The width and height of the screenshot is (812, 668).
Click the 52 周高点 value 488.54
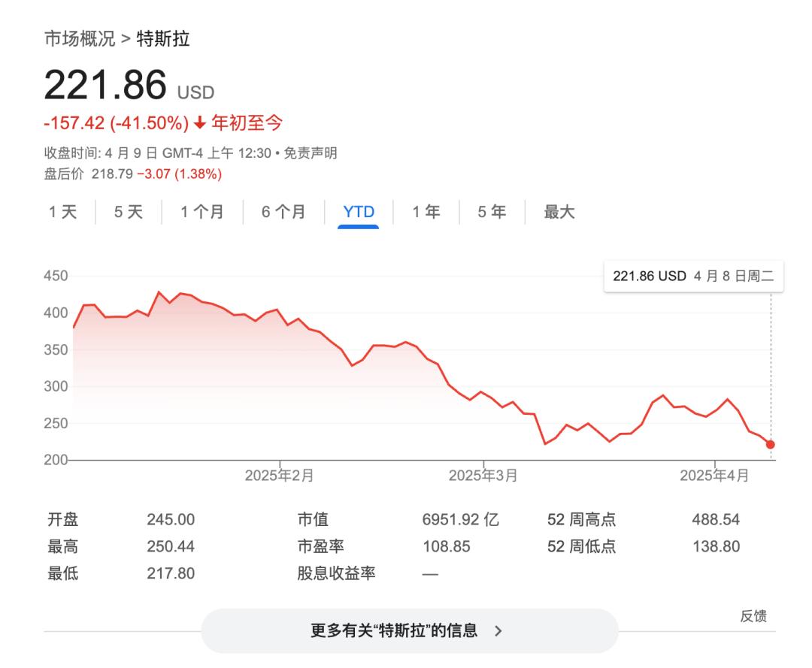click(x=715, y=519)
